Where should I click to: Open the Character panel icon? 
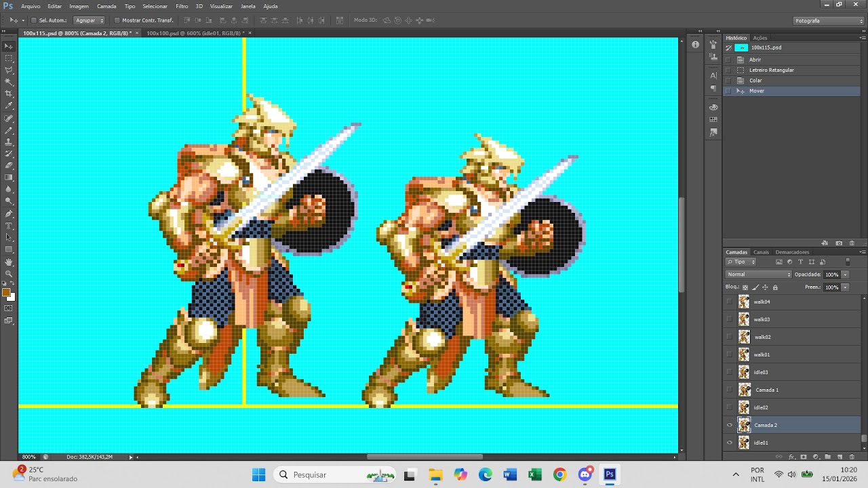(x=713, y=75)
